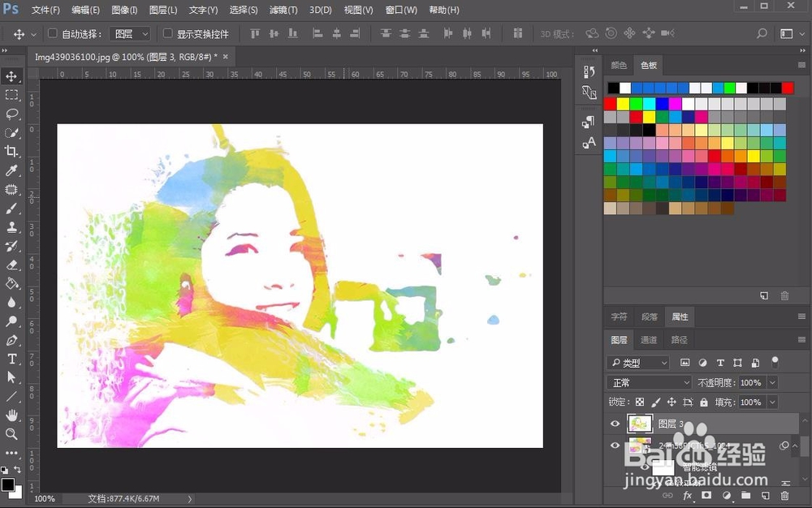This screenshot has width=812, height=508.
Task: Select the Pen tool
Action: [x=11, y=340]
